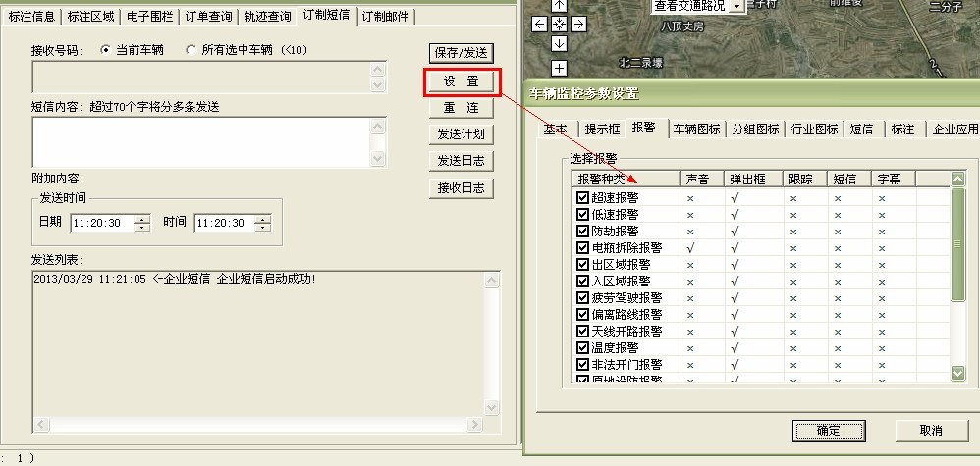Image resolution: width=980 pixels, height=466 pixels.
Task: Select 所有选中车辆 radio option
Action: [x=191, y=50]
